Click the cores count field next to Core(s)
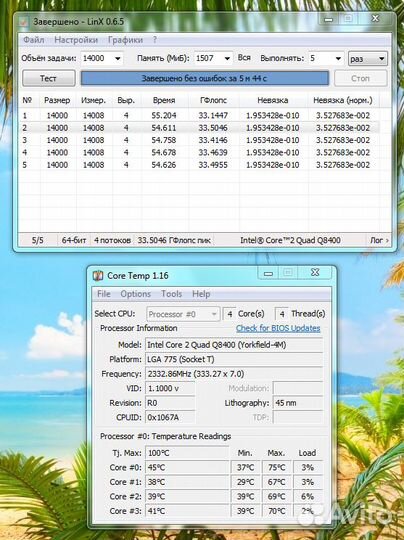The image size is (404, 540). pyautogui.click(x=229, y=314)
